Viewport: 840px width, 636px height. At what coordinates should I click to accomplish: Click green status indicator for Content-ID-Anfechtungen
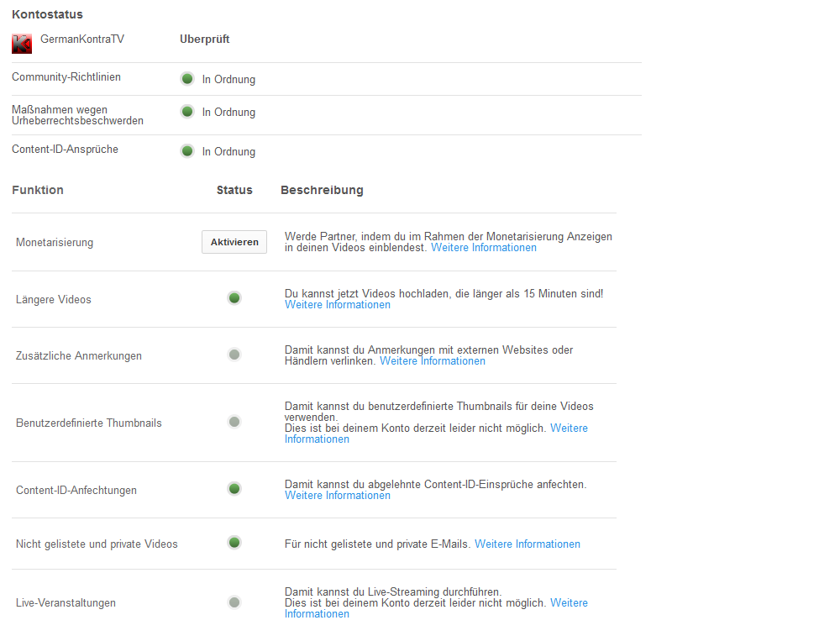[x=234, y=489]
